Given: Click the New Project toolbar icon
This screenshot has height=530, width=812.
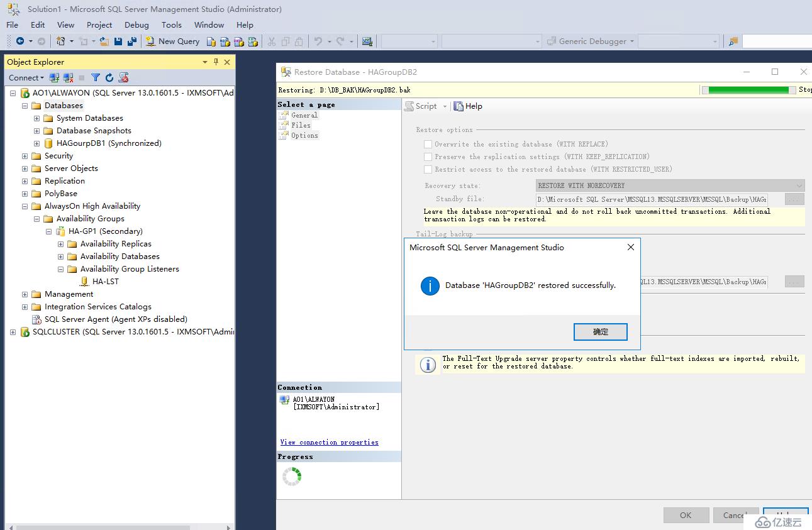Looking at the screenshot, I should 60,41.
